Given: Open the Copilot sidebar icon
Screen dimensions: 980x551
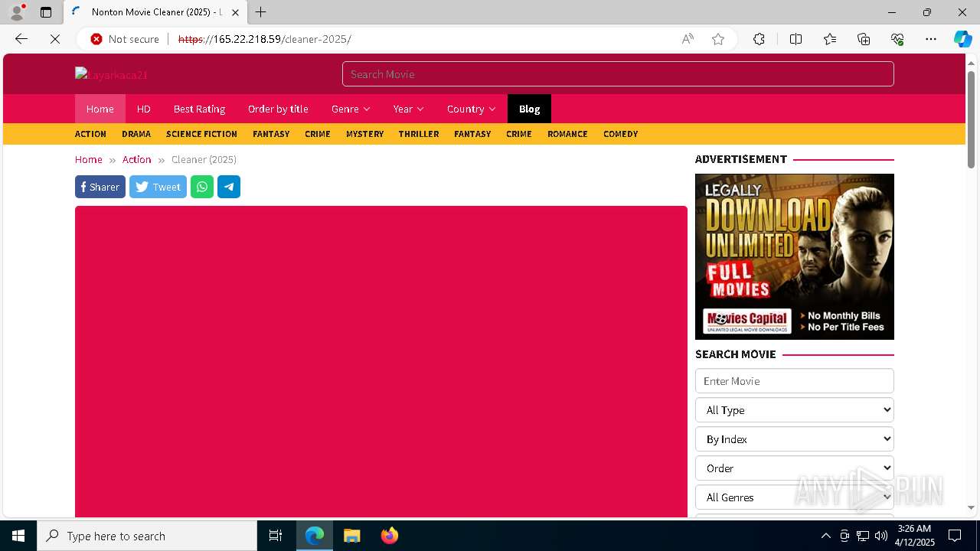Looking at the screenshot, I should pyautogui.click(x=962, y=39).
